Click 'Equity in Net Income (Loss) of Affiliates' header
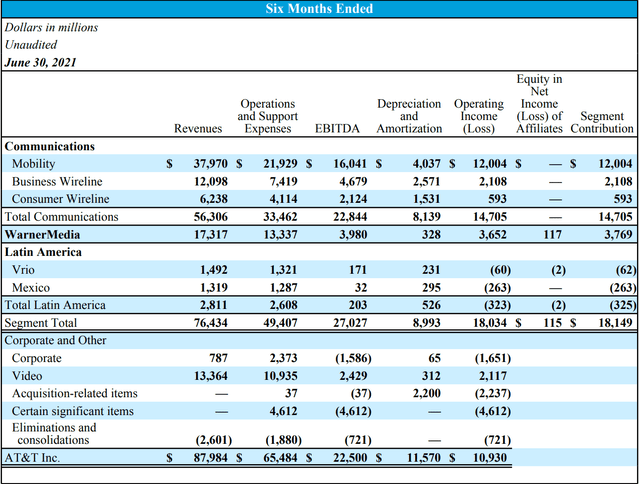Image resolution: width=640 pixels, height=484 pixels. point(539,104)
